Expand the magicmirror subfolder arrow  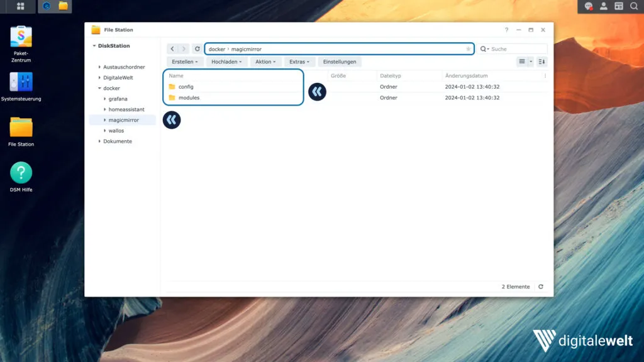pos(105,120)
